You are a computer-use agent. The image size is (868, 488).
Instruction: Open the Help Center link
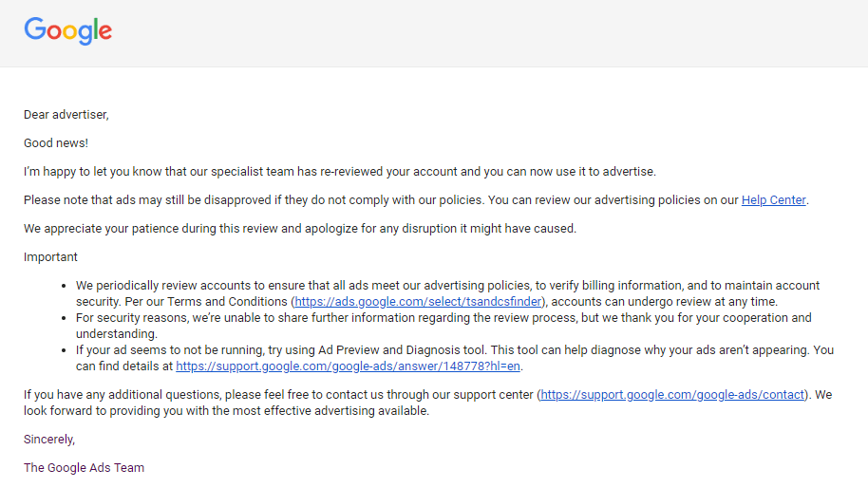pyautogui.click(x=773, y=200)
